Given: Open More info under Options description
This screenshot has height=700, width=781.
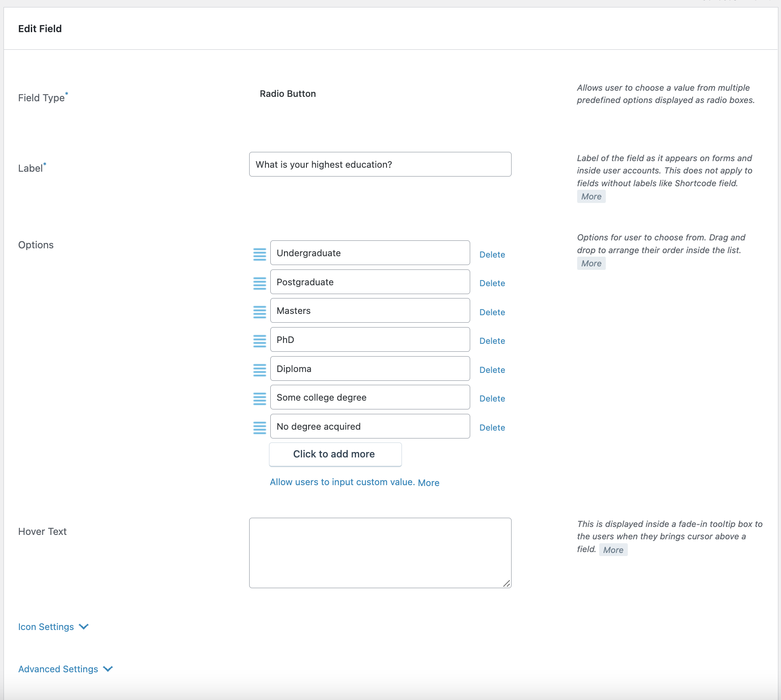Looking at the screenshot, I should point(591,263).
